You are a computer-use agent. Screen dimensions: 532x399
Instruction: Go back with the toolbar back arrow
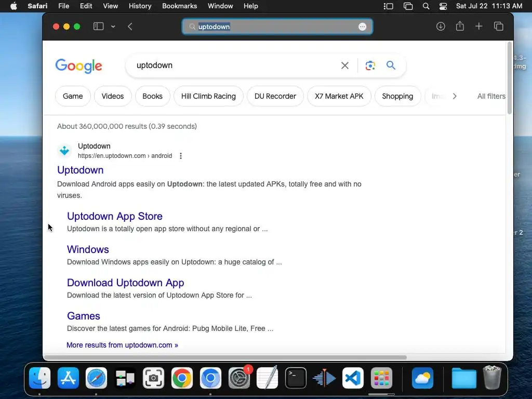130,26
